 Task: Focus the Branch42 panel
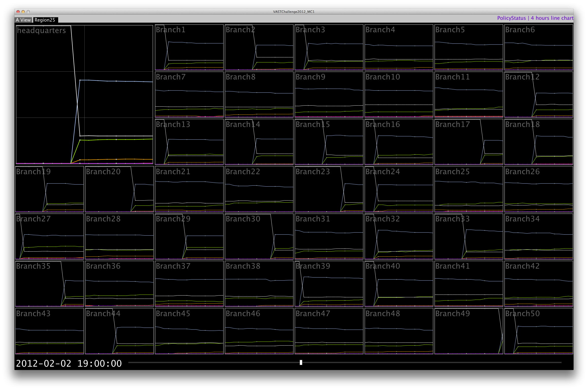(539, 284)
